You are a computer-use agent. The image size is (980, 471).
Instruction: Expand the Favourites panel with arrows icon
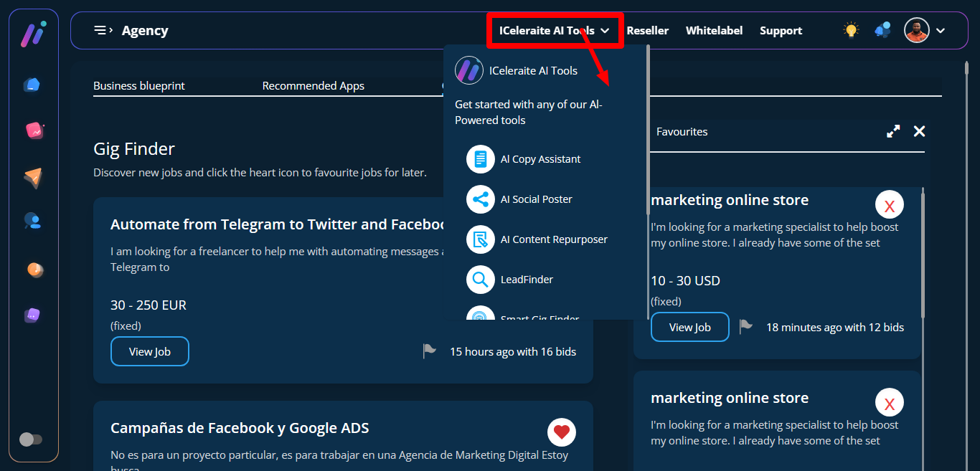893,131
